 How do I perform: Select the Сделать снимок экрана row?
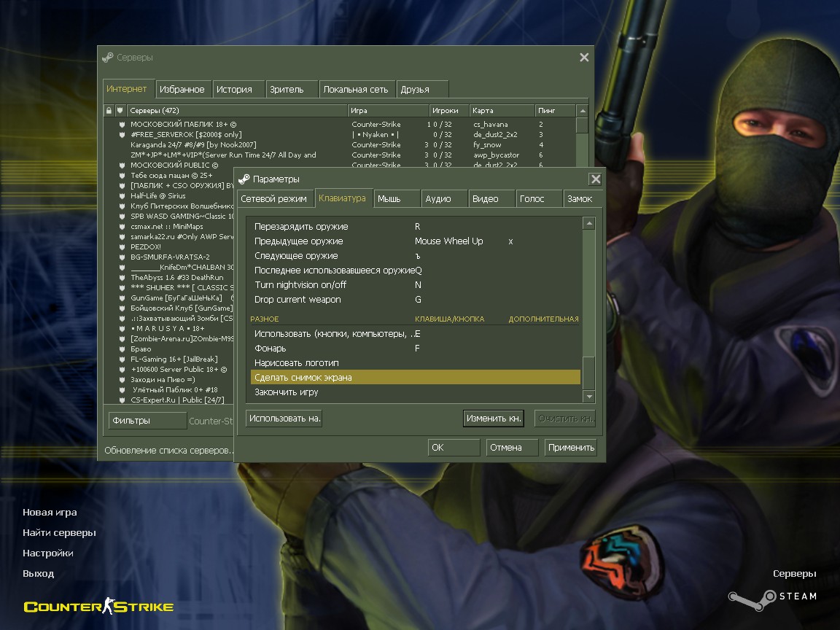(x=415, y=377)
